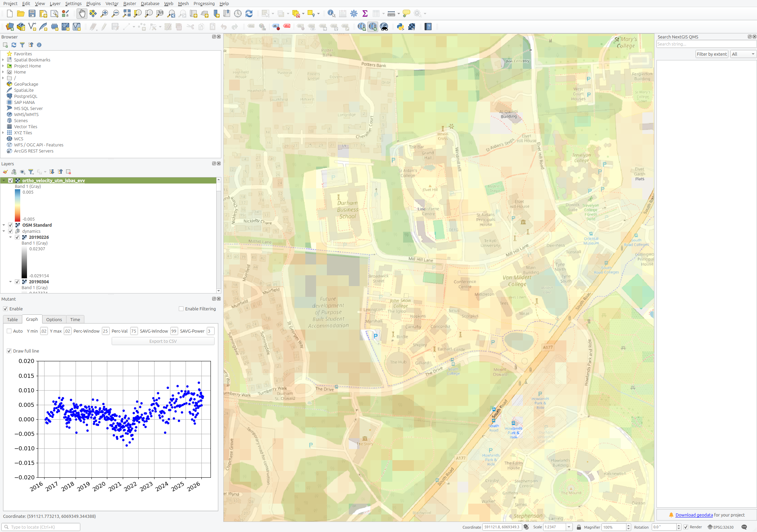This screenshot has width=757, height=532.
Task: Collapse the 20190304 layer legend
Action: [x=10, y=282]
